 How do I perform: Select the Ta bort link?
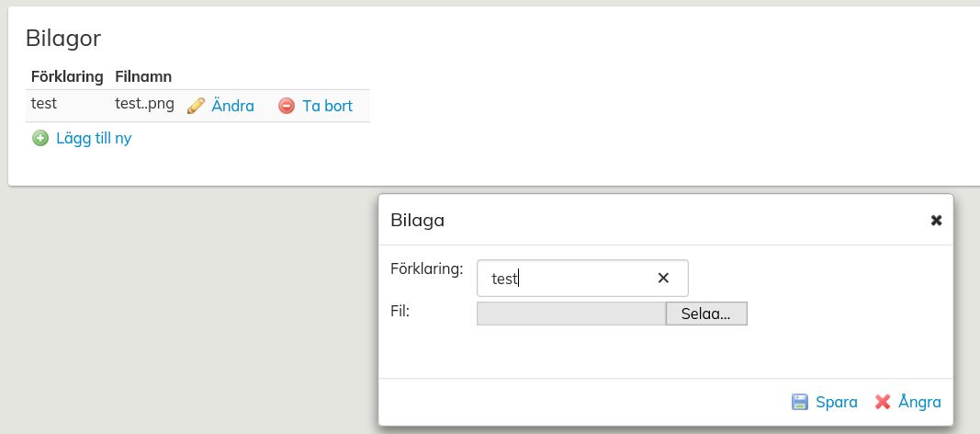[x=327, y=106]
